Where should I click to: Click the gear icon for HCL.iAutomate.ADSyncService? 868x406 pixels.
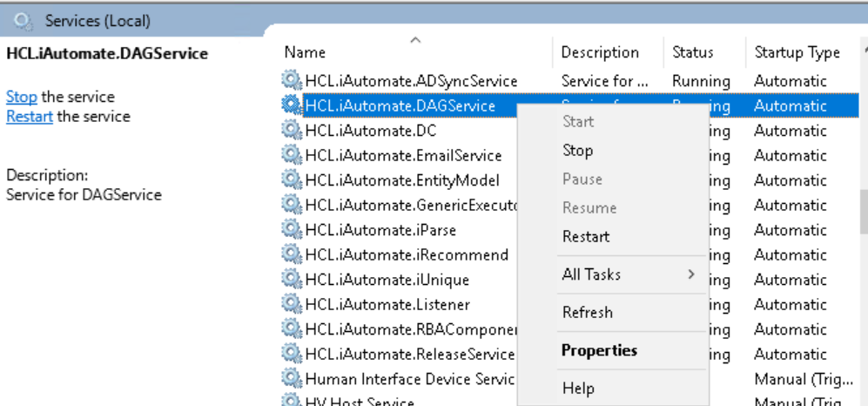291,81
